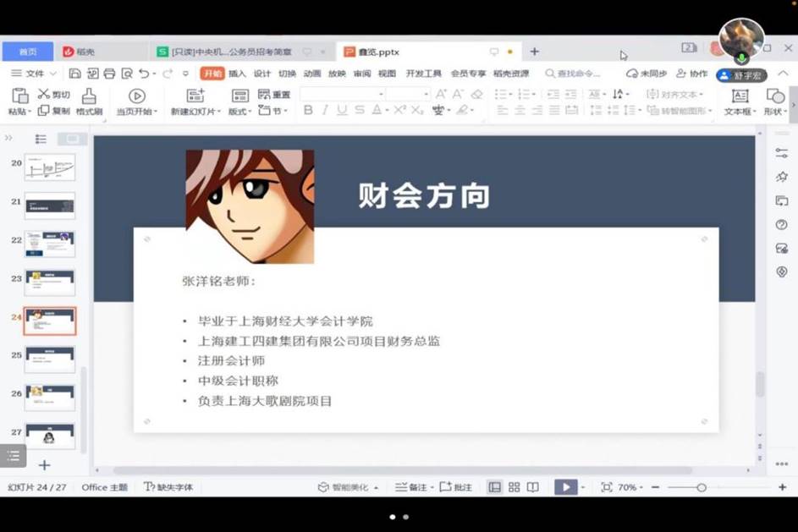Screen dimensions: 798x532
Task: Switch to the Animation (动画) tab
Action: click(312, 74)
